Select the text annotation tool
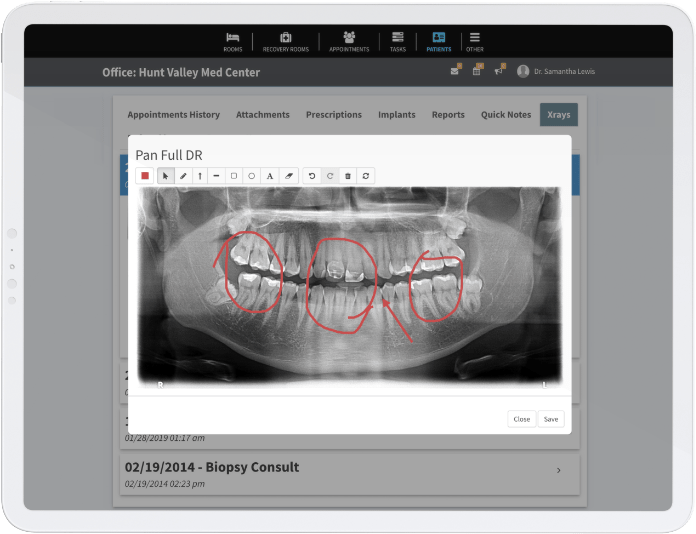 click(269, 176)
